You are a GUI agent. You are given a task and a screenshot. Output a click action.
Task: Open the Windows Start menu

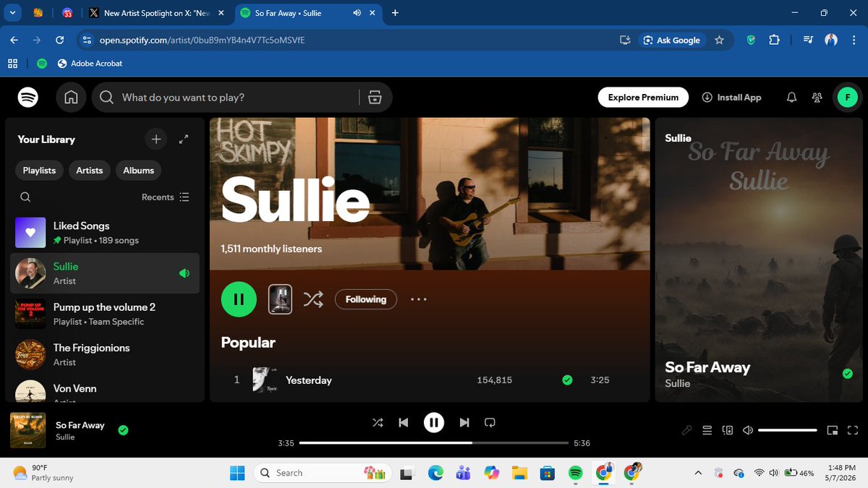pyautogui.click(x=237, y=473)
